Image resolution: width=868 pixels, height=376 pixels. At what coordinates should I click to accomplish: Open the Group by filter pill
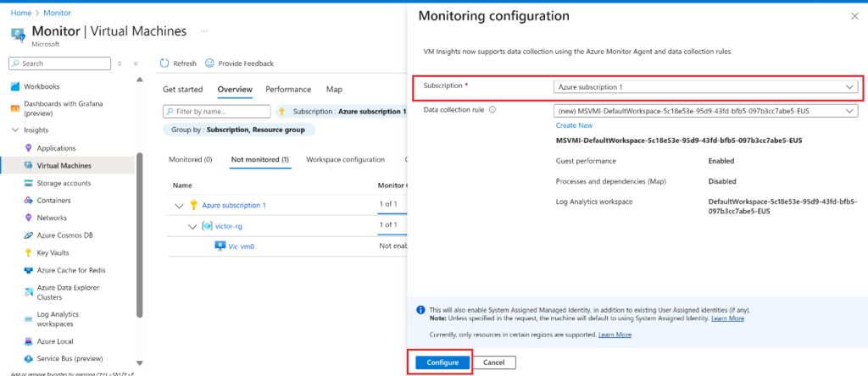239,130
